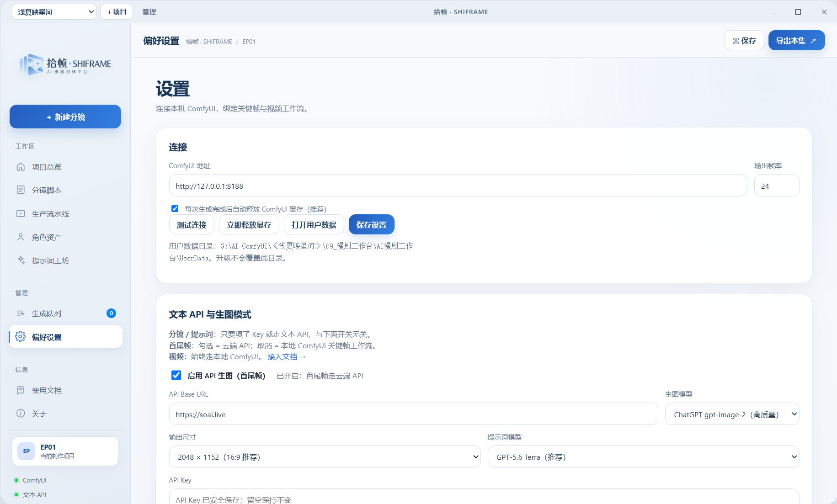This screenshot has width=837, height=504.
Task: Click the ComfyUI 地址 input field
Action: coord(458,186)
